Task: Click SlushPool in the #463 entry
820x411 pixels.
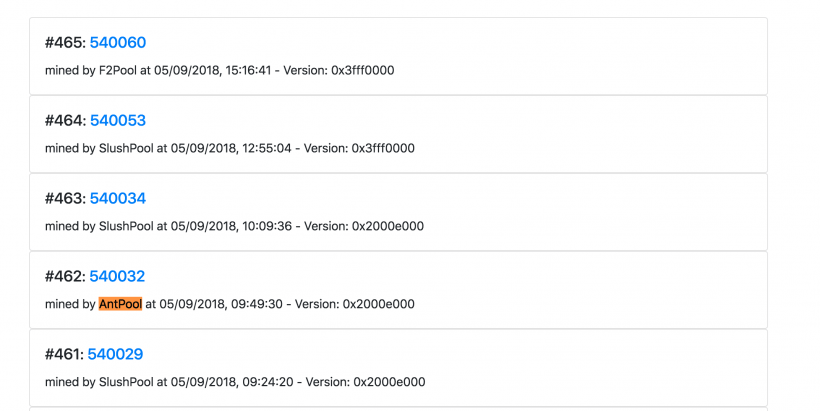Action: pos(125,226)
